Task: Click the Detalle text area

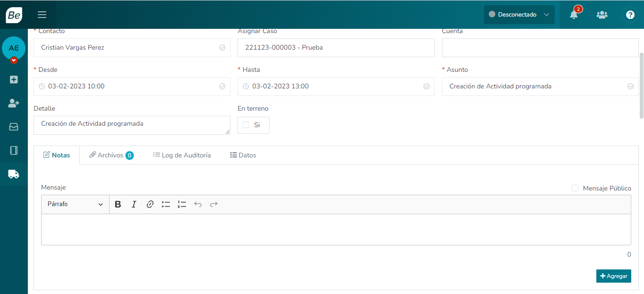Action: [x=132, y=125]
